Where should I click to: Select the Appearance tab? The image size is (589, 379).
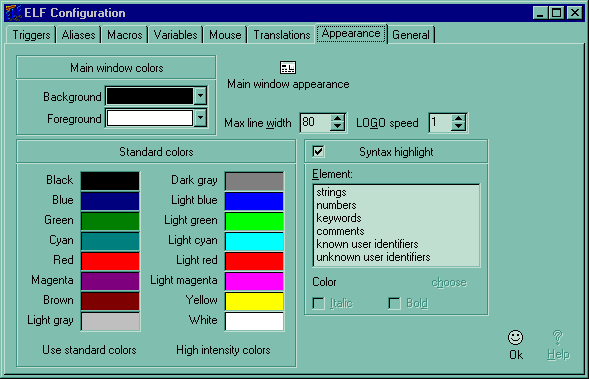pyautogui.click(x=351, y=33)
